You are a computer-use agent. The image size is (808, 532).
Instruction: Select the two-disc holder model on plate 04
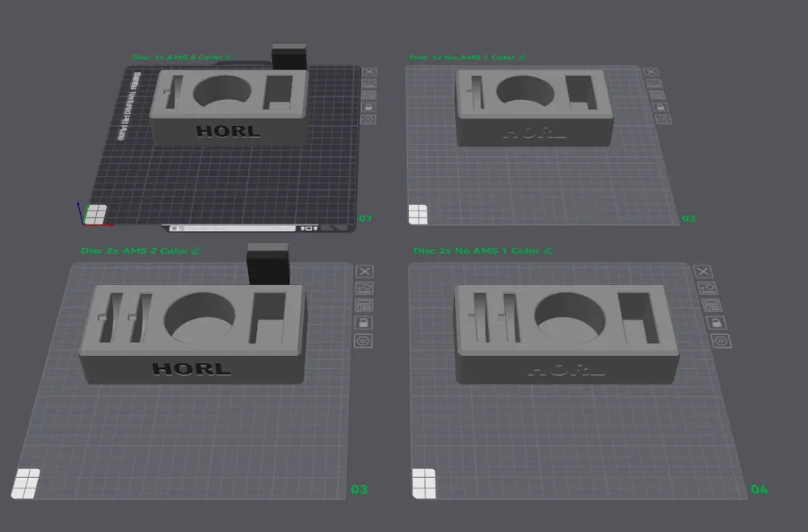[566, 334]
